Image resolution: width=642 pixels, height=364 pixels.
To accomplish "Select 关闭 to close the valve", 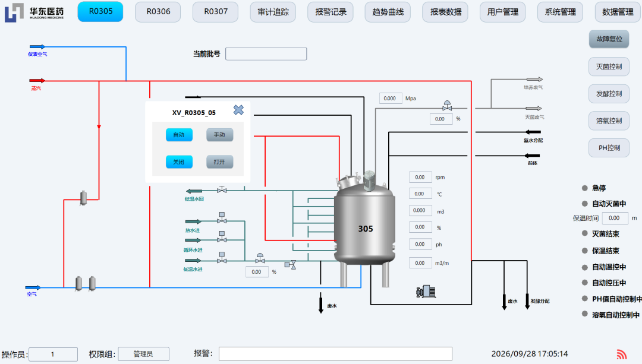I will [179, 162].
